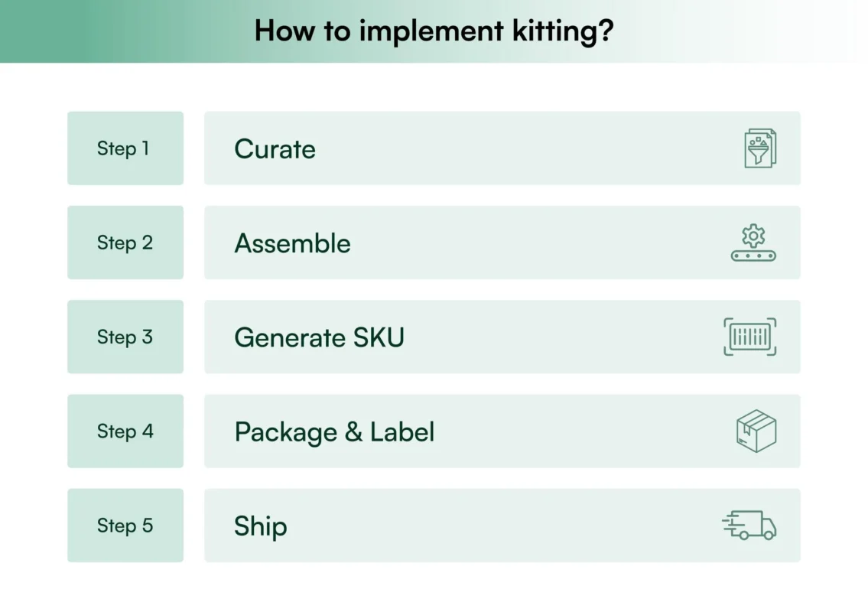Open the Step 1 label box
868x612 pixels.
(x=125, y=148)
